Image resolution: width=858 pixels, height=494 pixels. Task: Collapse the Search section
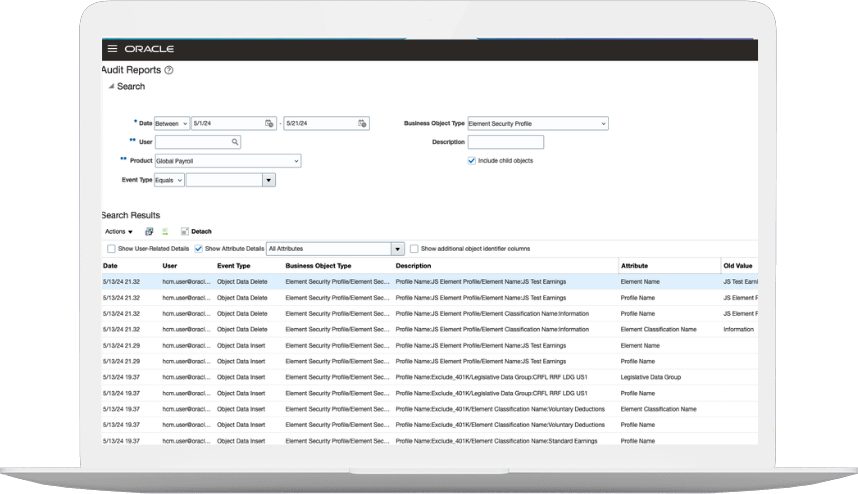[111, 87]
